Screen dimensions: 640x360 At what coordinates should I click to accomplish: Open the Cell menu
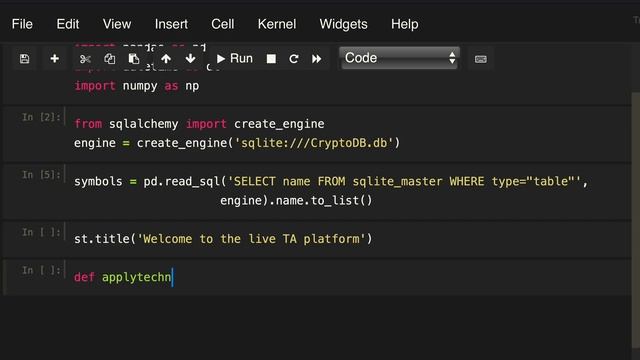point(222,24)
